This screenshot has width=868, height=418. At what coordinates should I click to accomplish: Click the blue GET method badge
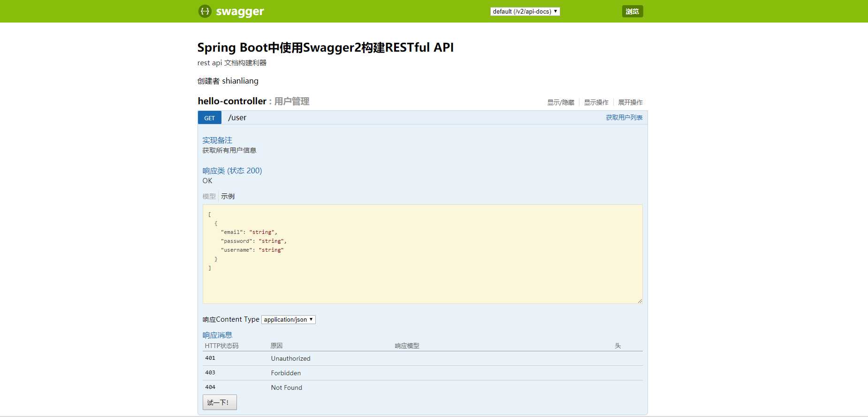pyautogui.click(x=210, y=118)
